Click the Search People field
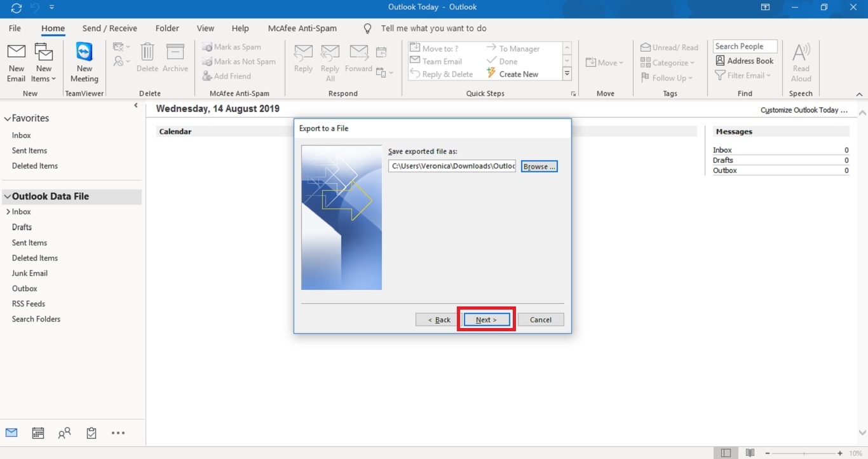 (x=745, y=46)
